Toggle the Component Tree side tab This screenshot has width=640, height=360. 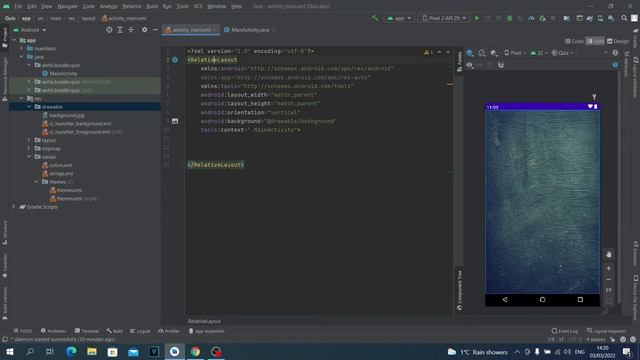click(x=459, y=290)
